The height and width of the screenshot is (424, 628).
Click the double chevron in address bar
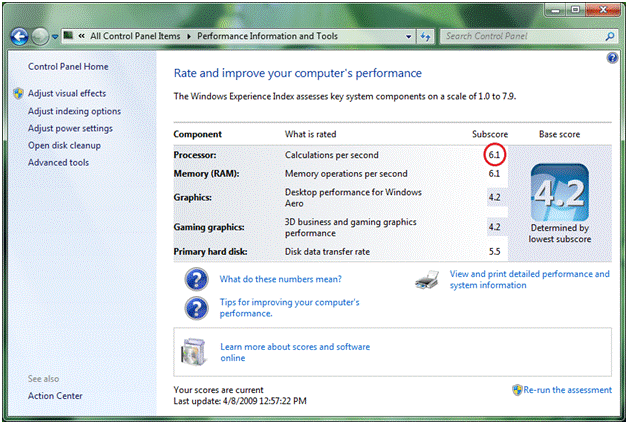coord(82,36)
